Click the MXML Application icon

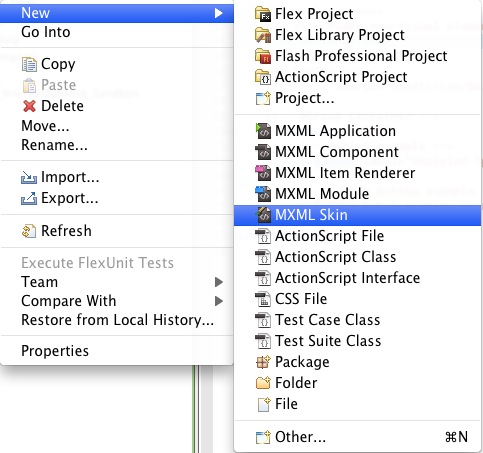coord(263,131)
